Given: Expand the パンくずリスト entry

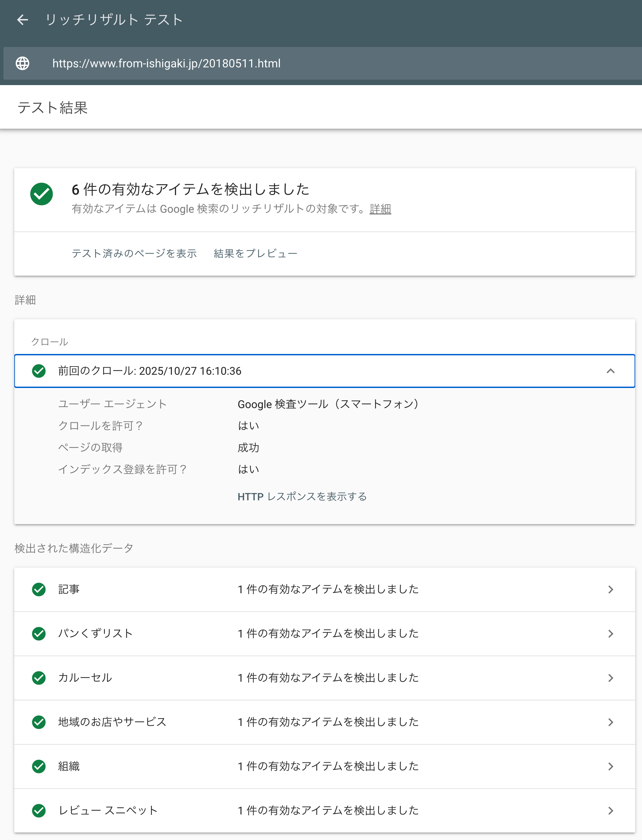Looking at the screenshot, I should (610, 633).
